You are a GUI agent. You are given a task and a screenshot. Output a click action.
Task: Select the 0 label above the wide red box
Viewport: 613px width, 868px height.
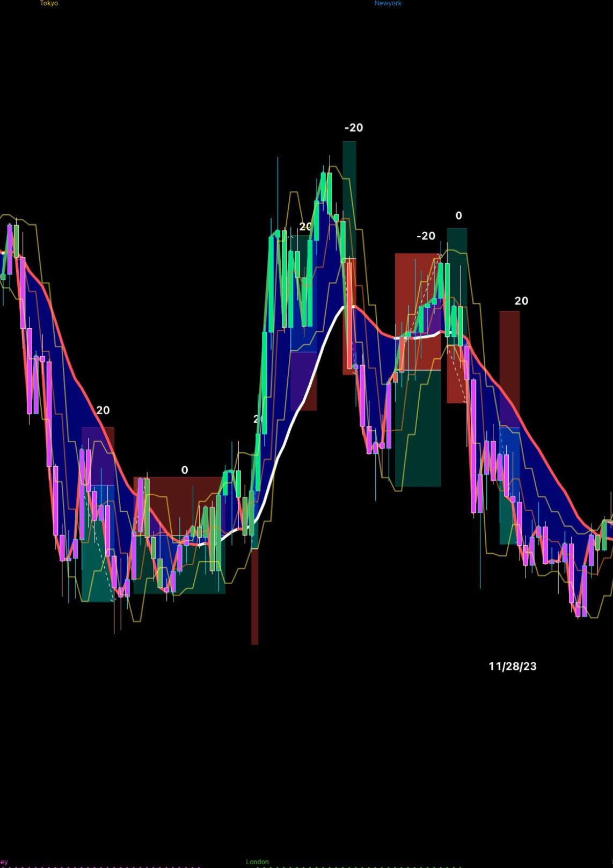click(185, 470)
